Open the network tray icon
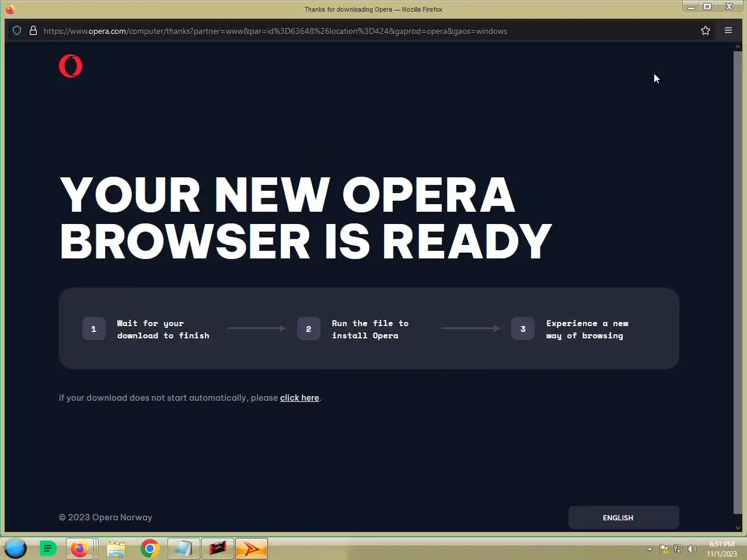The height and width of the screenshot is (560, 747). pyautogui.click(x=678, y=549)
